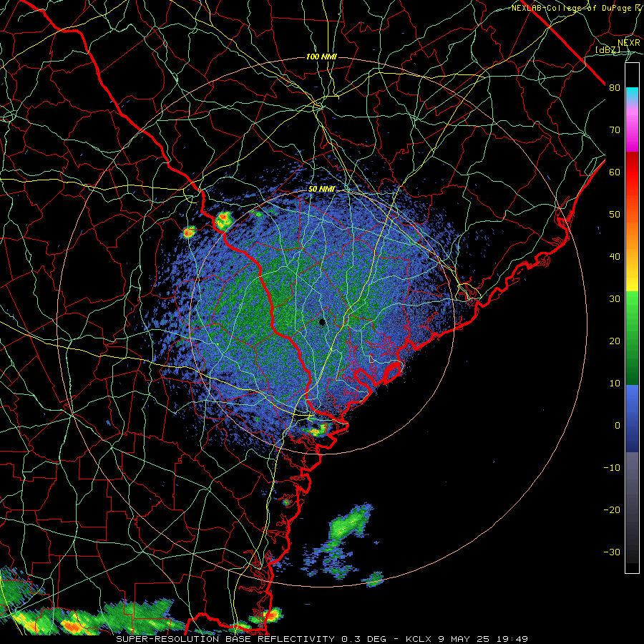
Task: Click the 70 value on the dBZ scale
Action: (615, 130)
